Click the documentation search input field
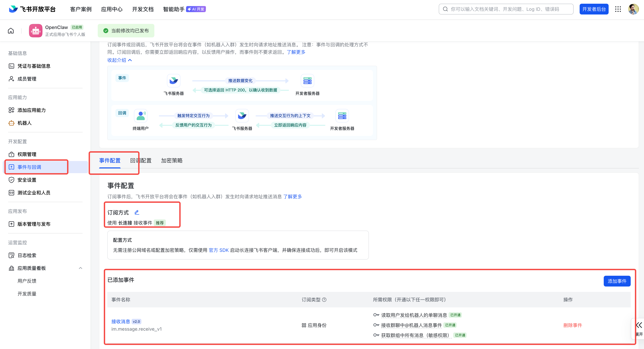Viewport: 644px width, 349px height. coord(506,9)
